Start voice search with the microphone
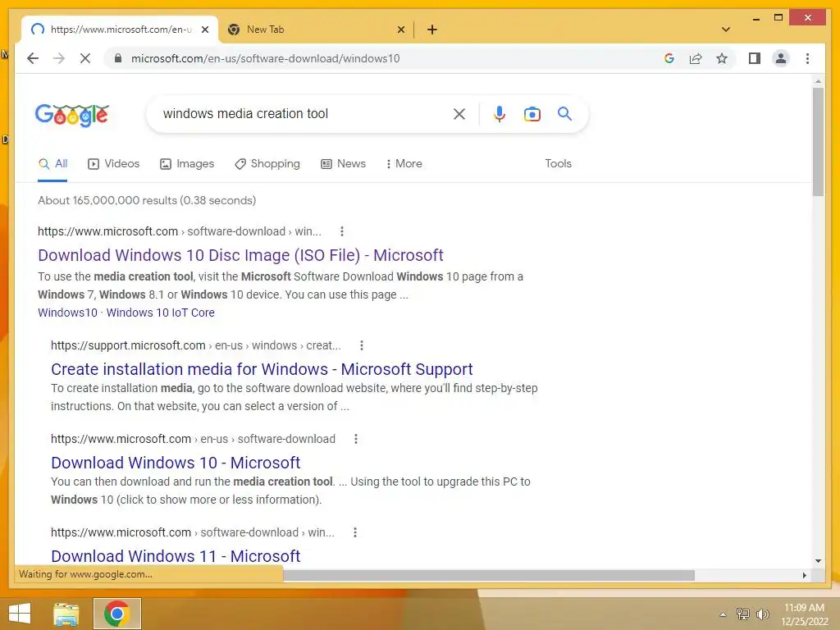This screenshot has width=840, height=630. 500,113
